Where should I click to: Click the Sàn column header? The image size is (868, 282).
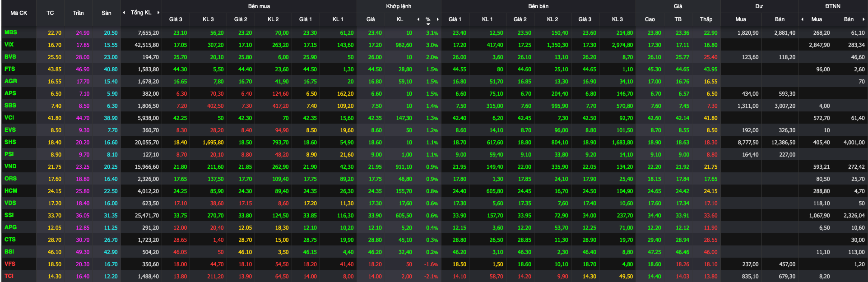click(x=107, y=13)
